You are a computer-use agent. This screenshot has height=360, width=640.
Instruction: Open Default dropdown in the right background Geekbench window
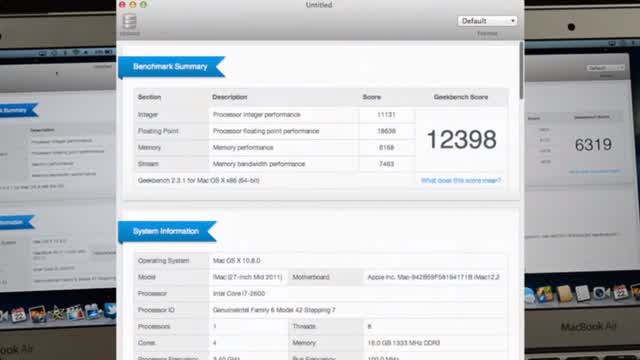pyautogui.click(x=605, y=68)
